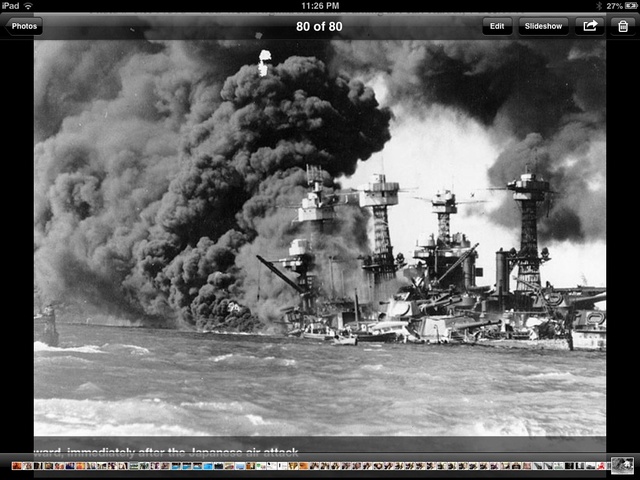The image size is (640, 480).
Task: Delete photo with trash icon
Action: click(x=622, y=26)
